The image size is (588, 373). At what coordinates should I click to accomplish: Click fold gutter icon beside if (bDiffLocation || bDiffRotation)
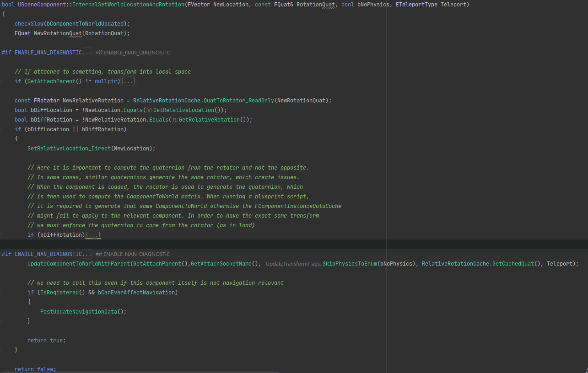pyautogui.click(x=1, y=129)
